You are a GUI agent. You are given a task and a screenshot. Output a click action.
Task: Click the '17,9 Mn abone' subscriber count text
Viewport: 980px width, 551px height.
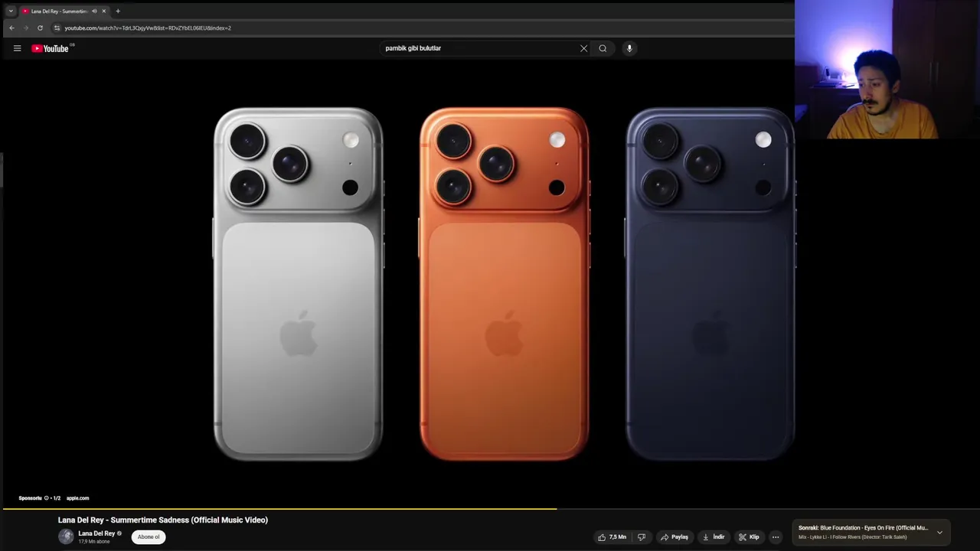(x=94, y=542)
